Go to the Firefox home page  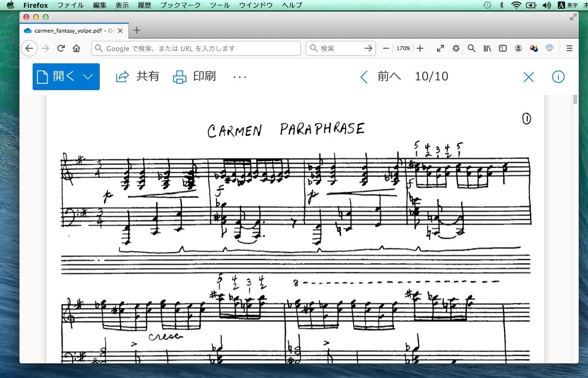point(76,48)
